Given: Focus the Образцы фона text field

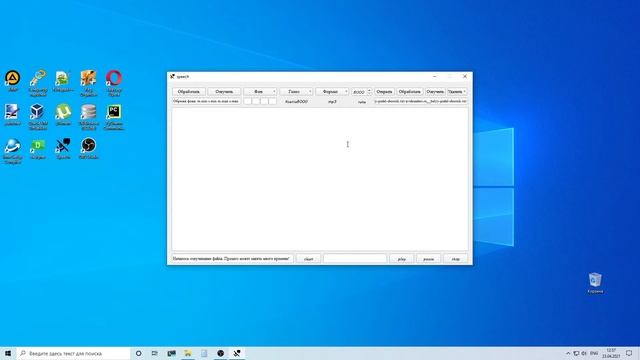Looking at the screenshot, I should click(x=207, y=101).
